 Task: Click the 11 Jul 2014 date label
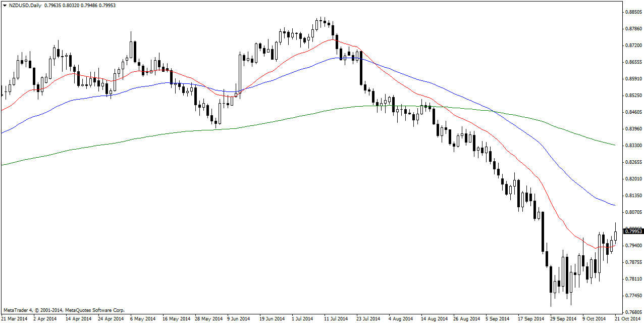click(x=336, y=319)
